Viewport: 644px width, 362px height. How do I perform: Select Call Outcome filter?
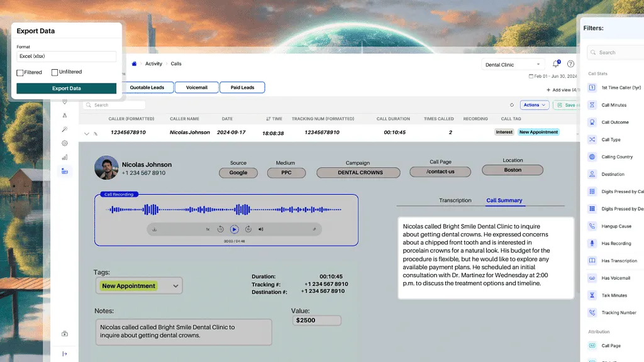(x=614, y=123)
